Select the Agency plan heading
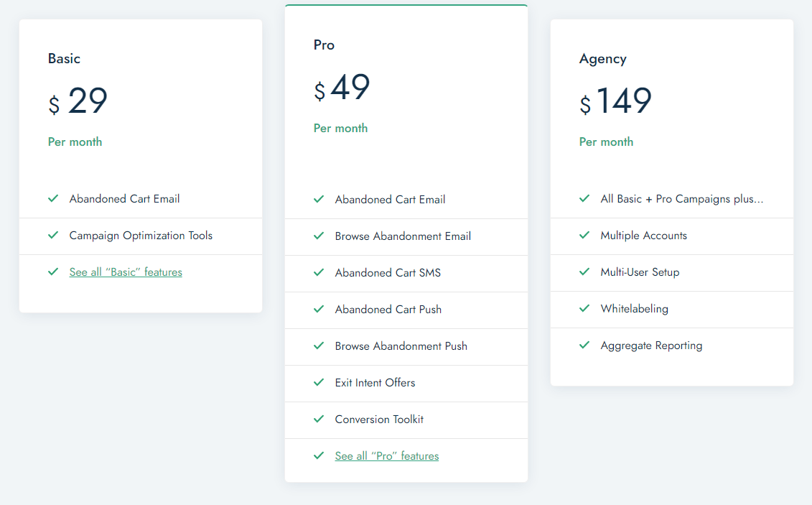Screen dimensions: 812x505 point(603,59)
